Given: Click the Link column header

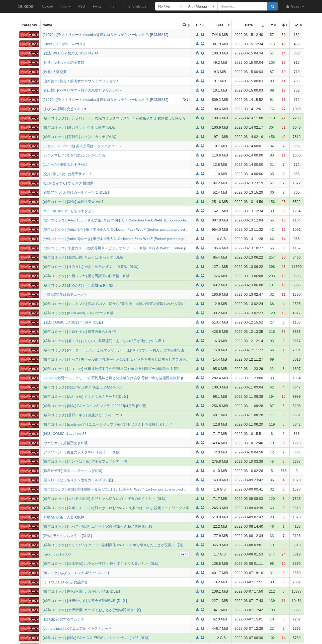Looking at the screenshot, I should [x=200, y=25].
